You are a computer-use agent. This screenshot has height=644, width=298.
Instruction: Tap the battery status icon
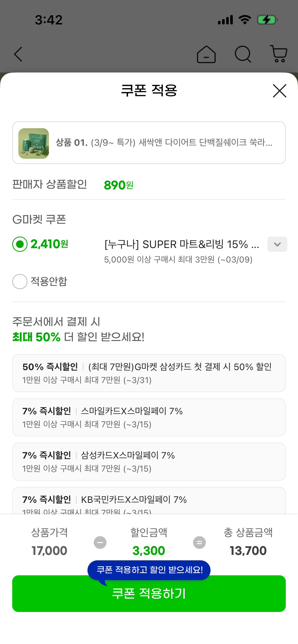point(267,20)
